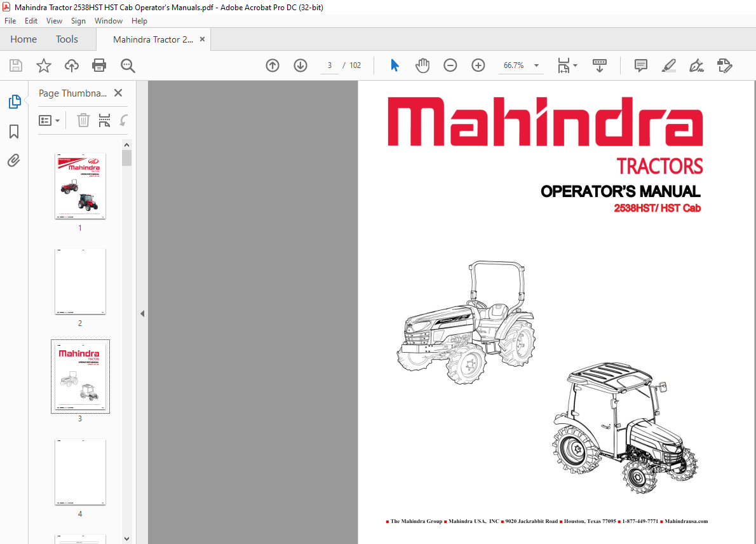
Task: Switch to the Tools tab
Action: 67,39
